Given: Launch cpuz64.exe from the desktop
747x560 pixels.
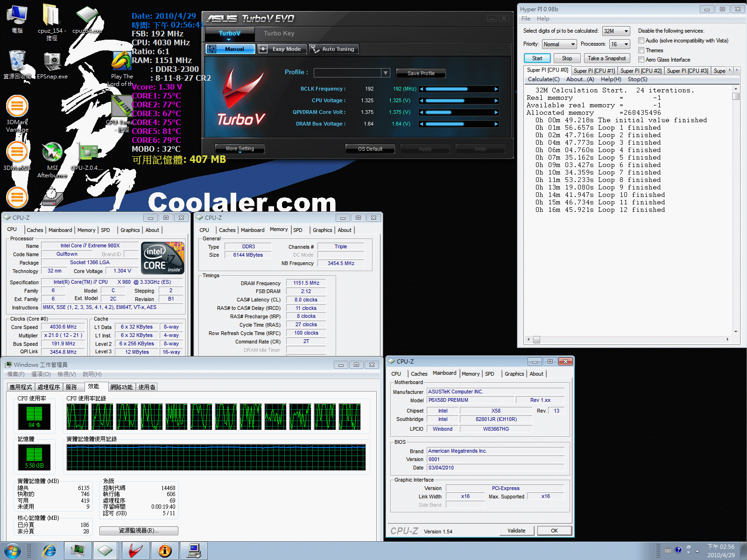Looking at the screenshot, I should [87, 20].
